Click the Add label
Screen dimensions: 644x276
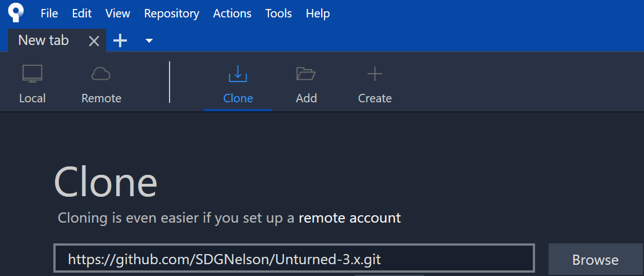[306, 98]
